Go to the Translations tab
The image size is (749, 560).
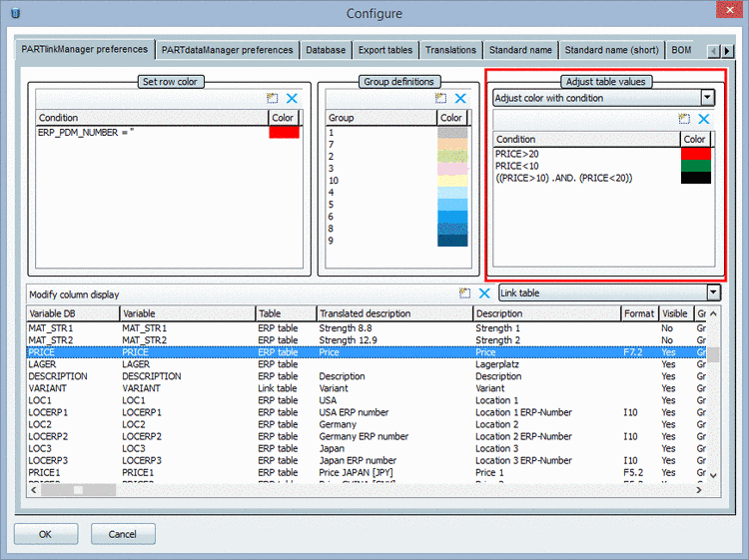click(450, 50)
